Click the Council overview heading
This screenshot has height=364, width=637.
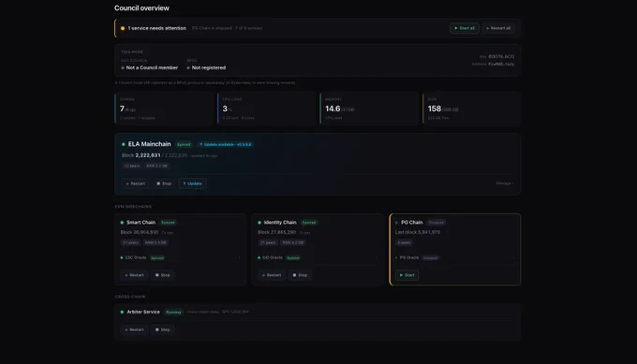[141, 8]
